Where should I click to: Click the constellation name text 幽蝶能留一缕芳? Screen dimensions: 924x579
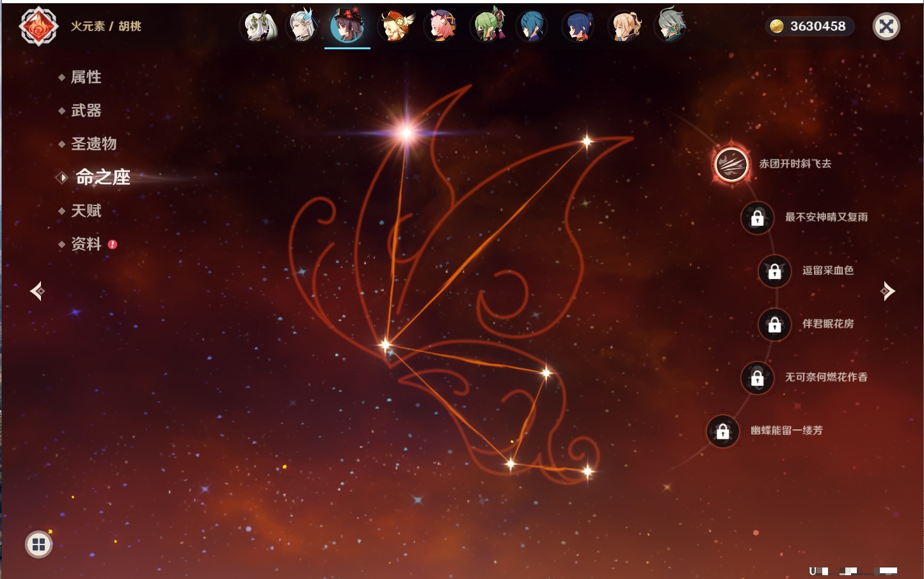(787, 431)
